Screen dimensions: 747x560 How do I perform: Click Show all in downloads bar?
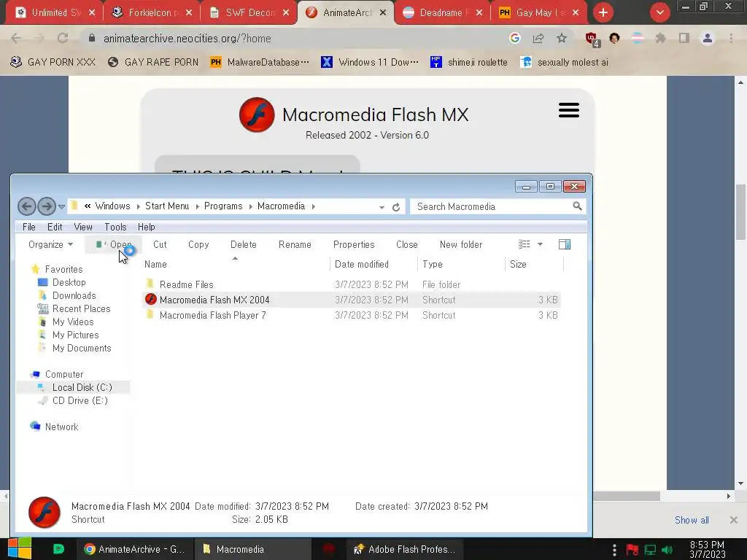click(692, 520)
